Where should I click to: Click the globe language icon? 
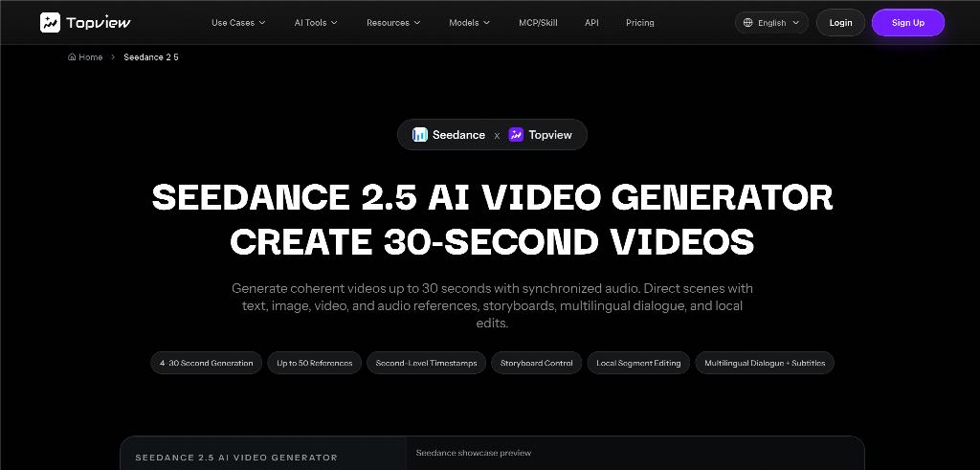click(748, 23)
